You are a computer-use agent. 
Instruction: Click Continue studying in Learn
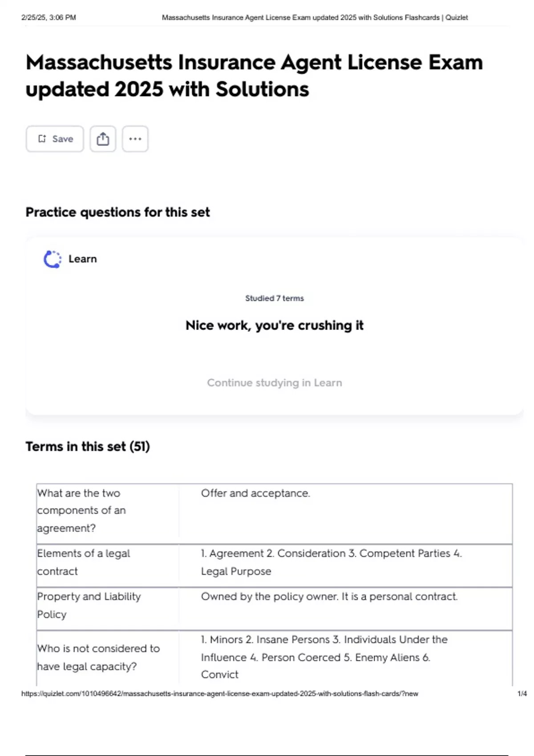(x=274, y=383)
